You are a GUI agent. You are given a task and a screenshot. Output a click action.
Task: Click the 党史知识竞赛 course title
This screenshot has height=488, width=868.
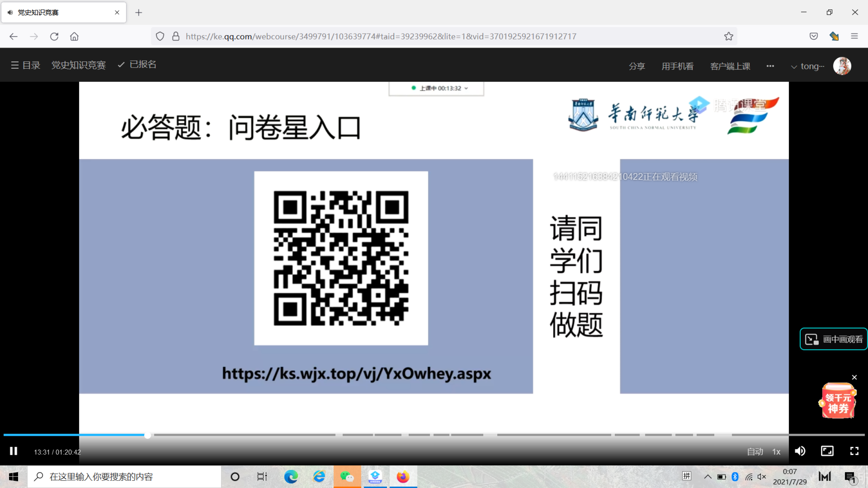[x=78, y=65]
